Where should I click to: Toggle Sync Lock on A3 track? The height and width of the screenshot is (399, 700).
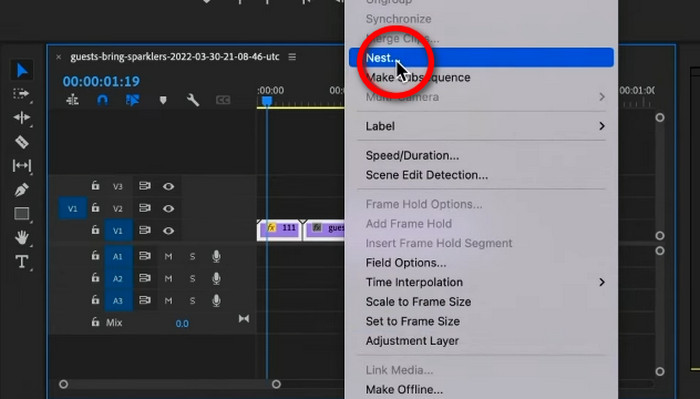[144, 300]
